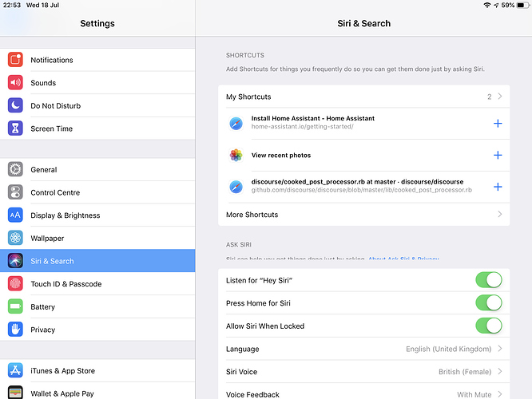Open Display & Brightness settings

(97, 215)
